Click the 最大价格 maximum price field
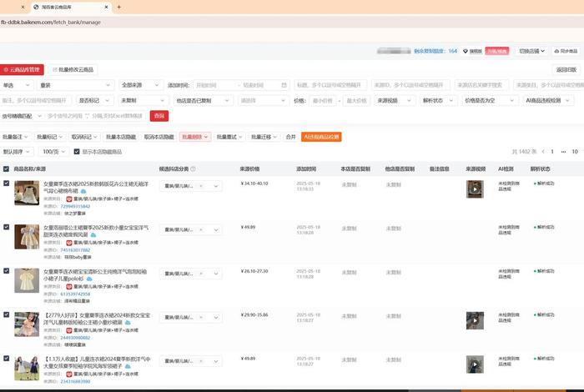 (356, 101)
